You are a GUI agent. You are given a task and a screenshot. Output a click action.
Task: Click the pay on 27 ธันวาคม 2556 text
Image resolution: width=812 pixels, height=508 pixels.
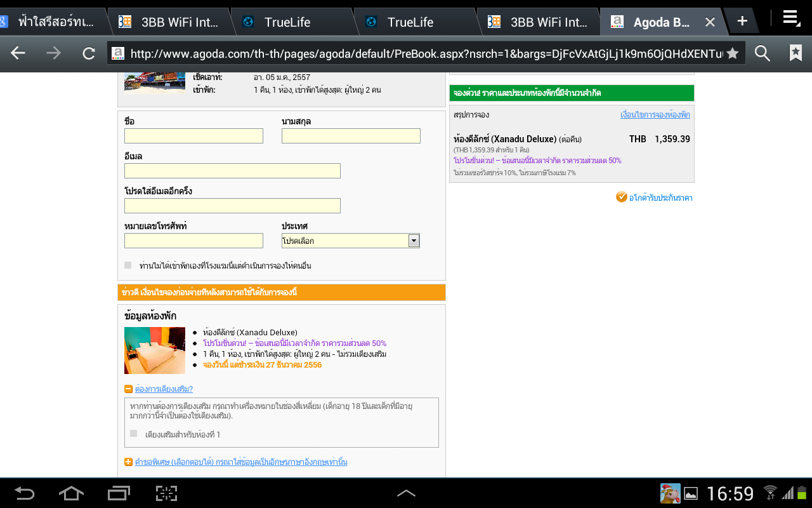point(262,365)
